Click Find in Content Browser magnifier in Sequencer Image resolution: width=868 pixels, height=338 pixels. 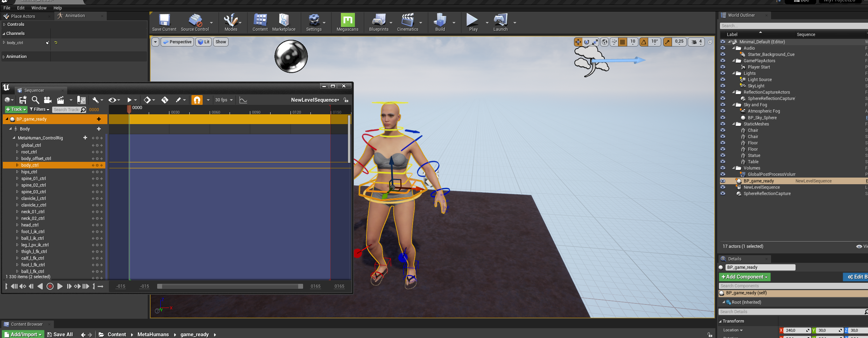coord(35,100)
